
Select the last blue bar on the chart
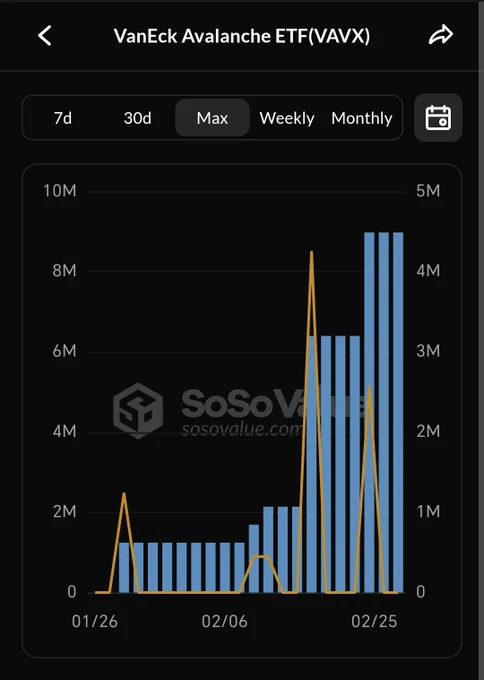[x=398, y=412]
